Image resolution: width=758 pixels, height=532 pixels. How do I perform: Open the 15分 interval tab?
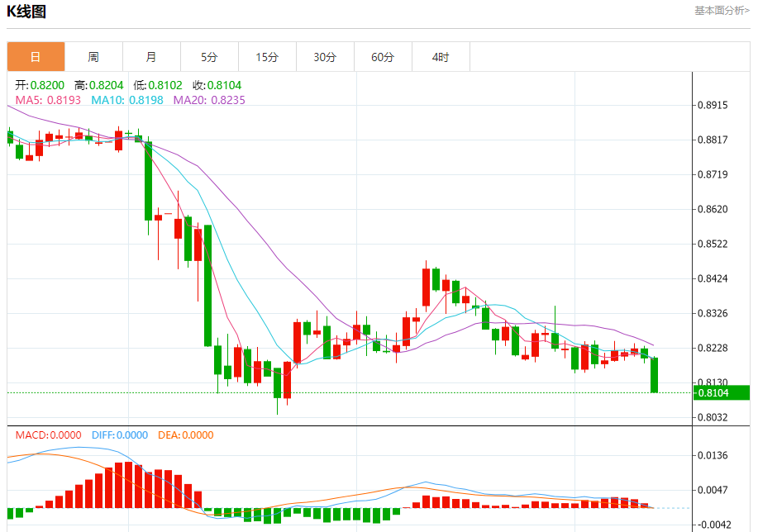(x=267, y=57)
